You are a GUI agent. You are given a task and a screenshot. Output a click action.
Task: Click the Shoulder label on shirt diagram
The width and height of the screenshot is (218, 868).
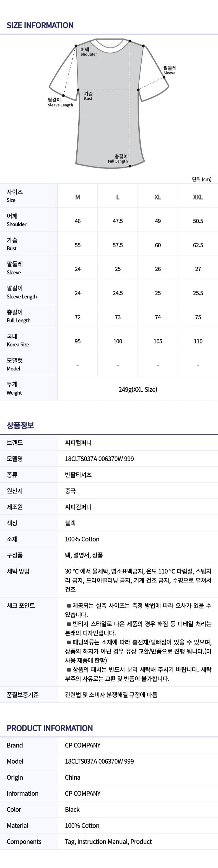click(x=89, y=52)
